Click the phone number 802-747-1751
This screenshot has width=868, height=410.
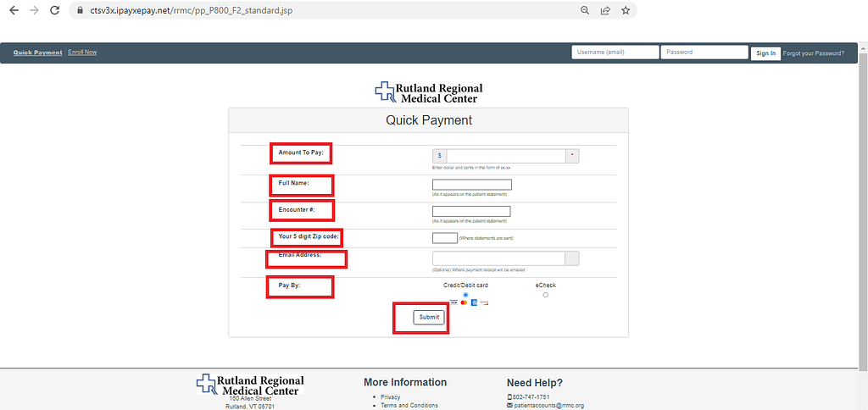click(531, 397)
